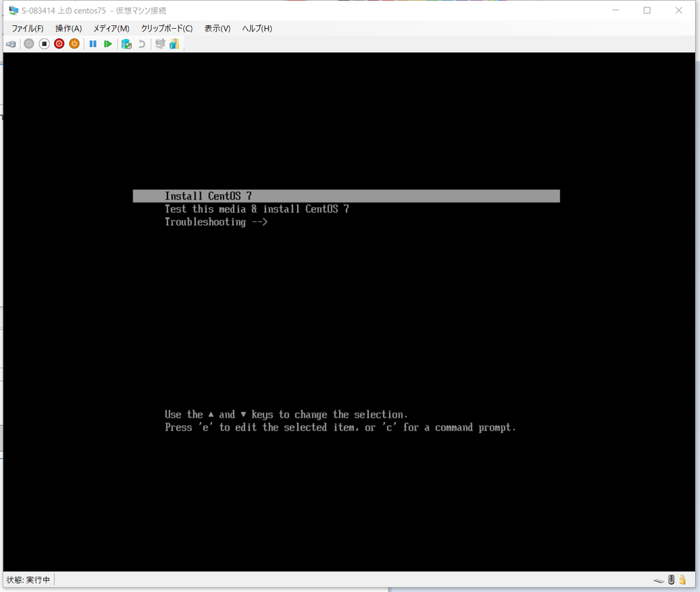Viewport: 700px width, 592px height.
Task: Open the 表示(V) menu
Action: 217,29
